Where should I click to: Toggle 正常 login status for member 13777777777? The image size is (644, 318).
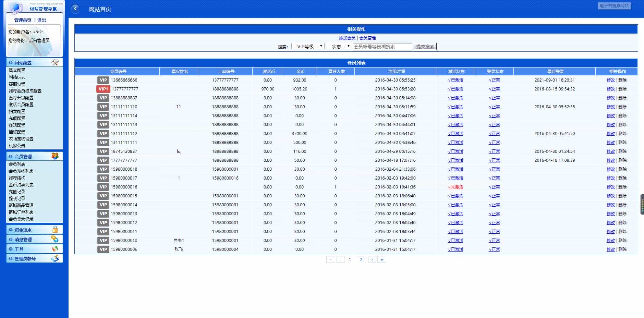click(494, 89)
